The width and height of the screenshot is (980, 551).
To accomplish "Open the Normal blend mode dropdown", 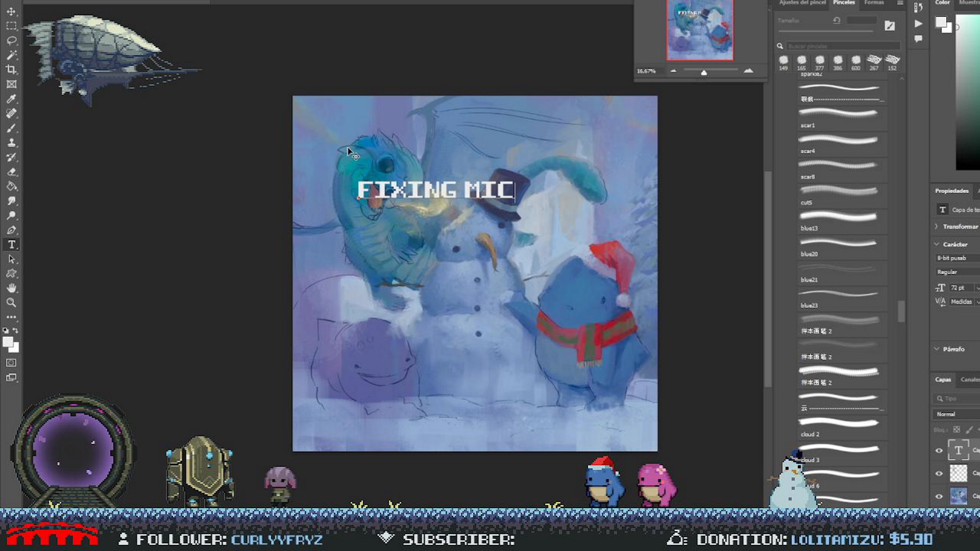I will (x=957, y=414).
